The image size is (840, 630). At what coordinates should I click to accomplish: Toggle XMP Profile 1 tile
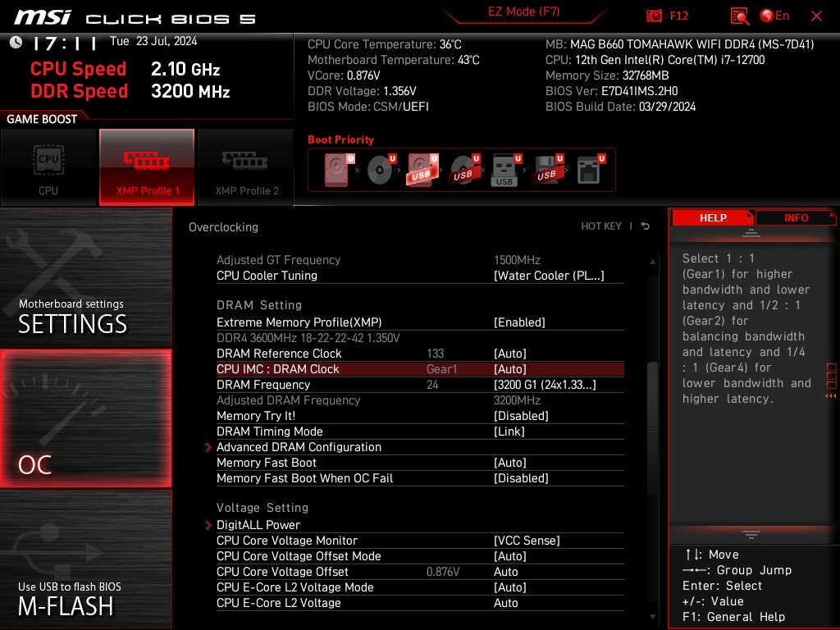[147, 167]
